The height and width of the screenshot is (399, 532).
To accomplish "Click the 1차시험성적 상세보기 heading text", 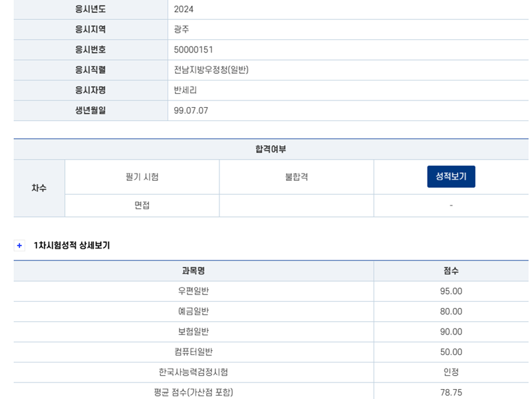I will click(72, 245).
